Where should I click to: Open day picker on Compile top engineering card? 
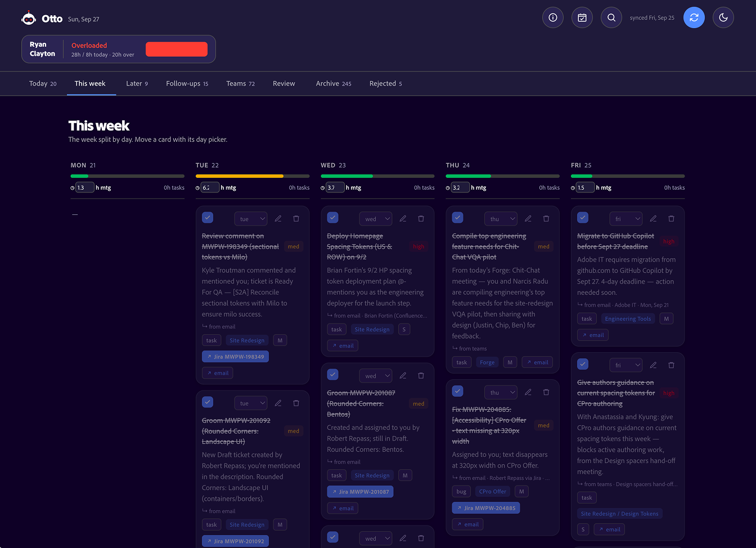tap(501, 219)
